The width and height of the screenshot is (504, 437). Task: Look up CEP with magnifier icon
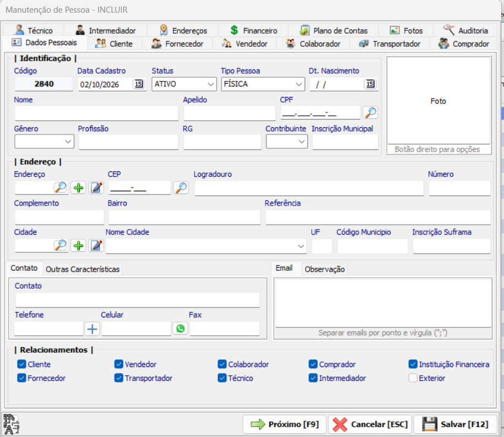(181, 188)
